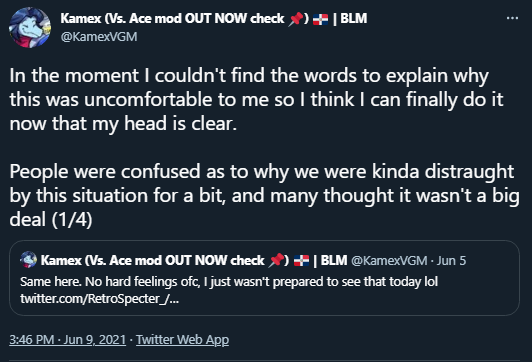The image size is (532, 362).
Task: Click the Dominican flag emoji in the header name
Action: (x=320, y=19)
